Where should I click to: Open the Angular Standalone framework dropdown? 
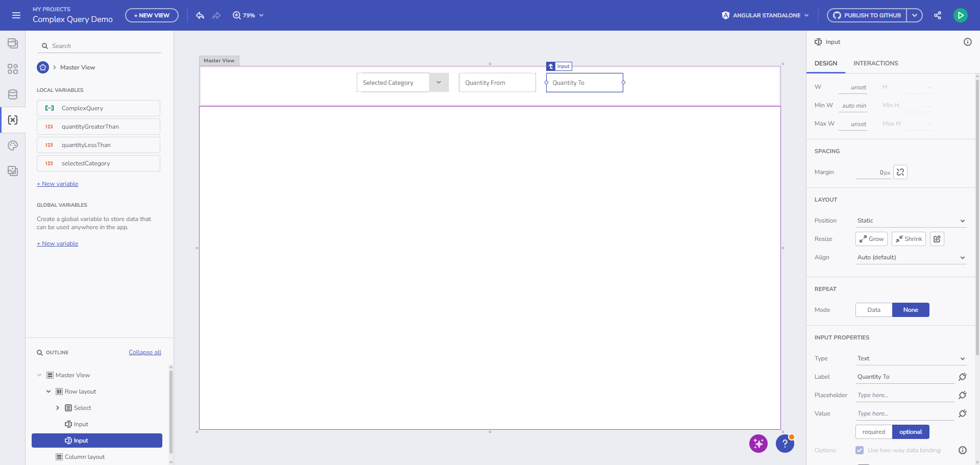click(x=765, y=15)
